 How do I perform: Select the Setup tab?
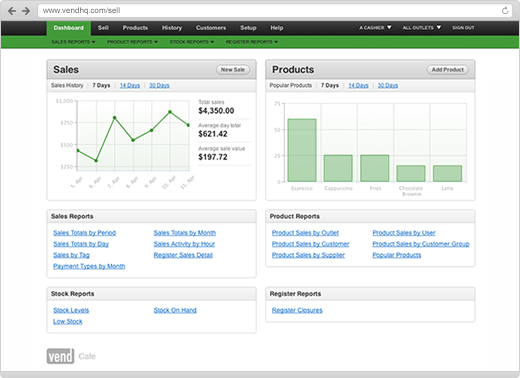coord(248,28)
